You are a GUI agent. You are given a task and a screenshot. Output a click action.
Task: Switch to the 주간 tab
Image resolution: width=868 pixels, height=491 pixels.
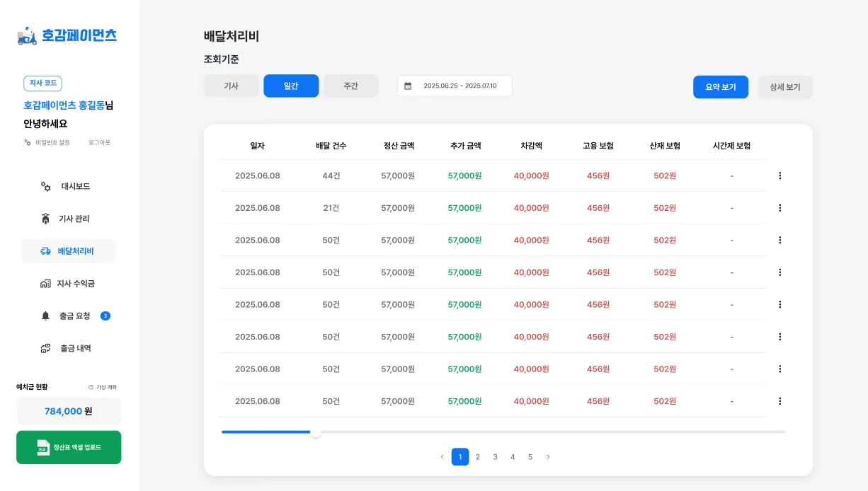[x=351, y=86]
